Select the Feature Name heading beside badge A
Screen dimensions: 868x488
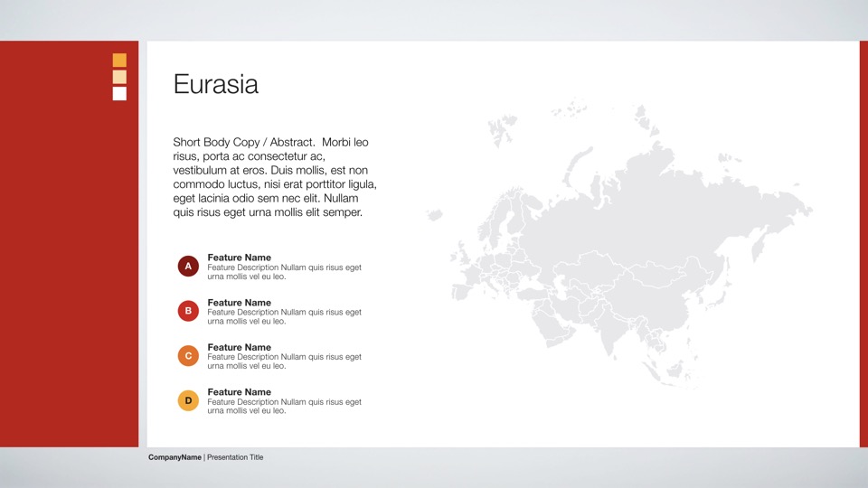pyautogui.click(x=239, y=258)
